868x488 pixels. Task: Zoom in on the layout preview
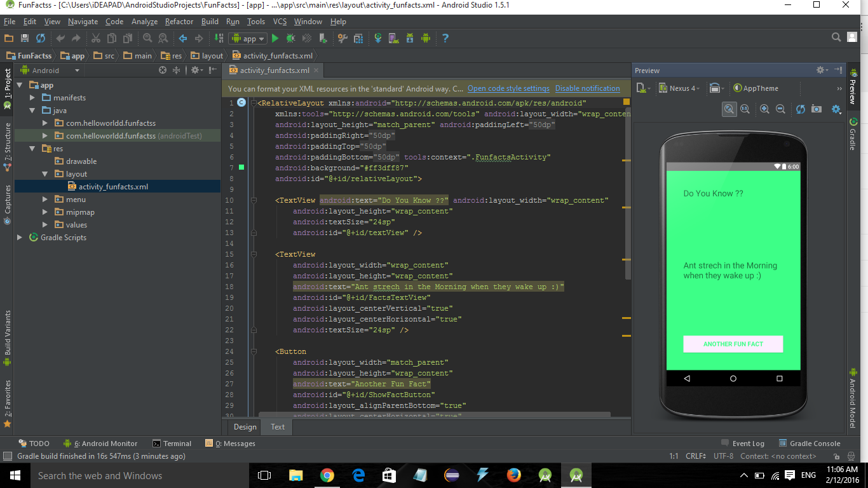pyautogui.click(x=764, y=109)
